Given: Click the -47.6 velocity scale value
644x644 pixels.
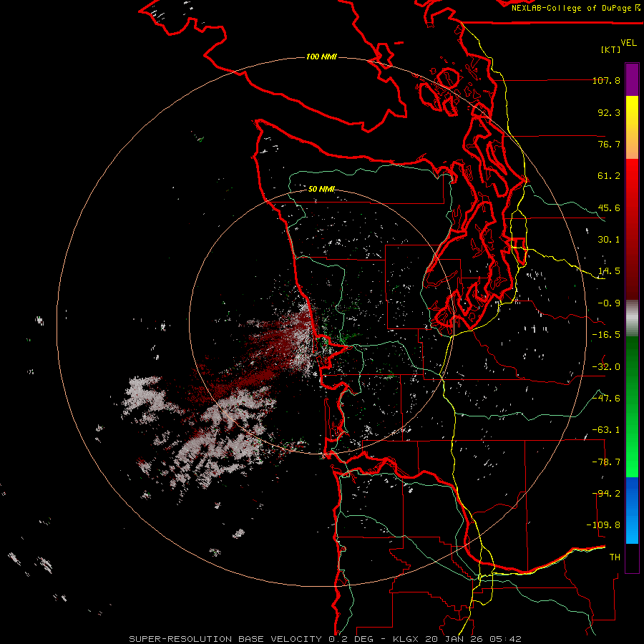Looking at the screenshot, I should (x=606, y=399).
